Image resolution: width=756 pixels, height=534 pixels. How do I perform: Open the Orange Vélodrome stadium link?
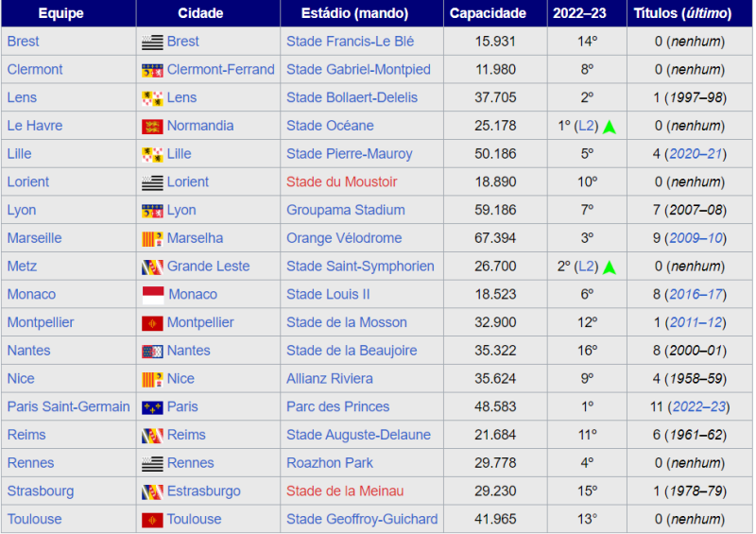344,238
